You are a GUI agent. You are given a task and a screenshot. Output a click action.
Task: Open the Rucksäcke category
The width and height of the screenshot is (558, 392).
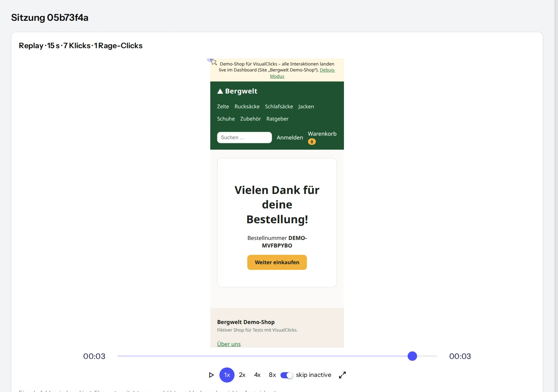coord(247,106)
